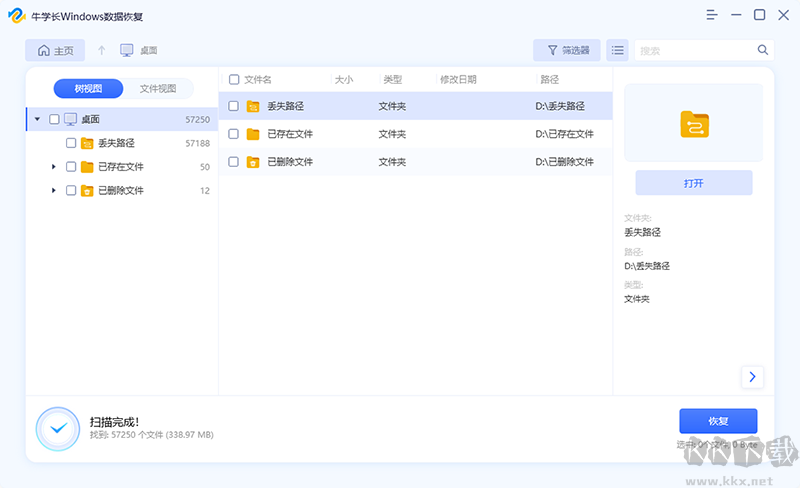Expand the 已存在文件 tree node

click(54, 167)
